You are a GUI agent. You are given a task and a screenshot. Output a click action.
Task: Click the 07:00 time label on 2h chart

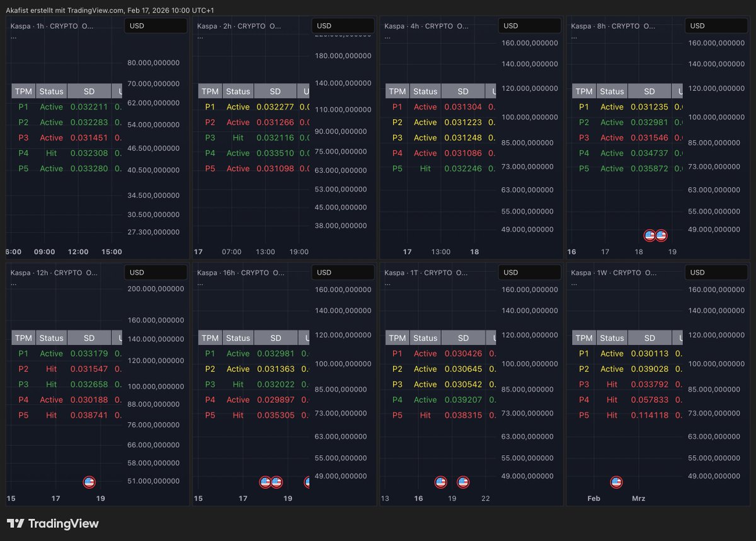tap(231, 252)
